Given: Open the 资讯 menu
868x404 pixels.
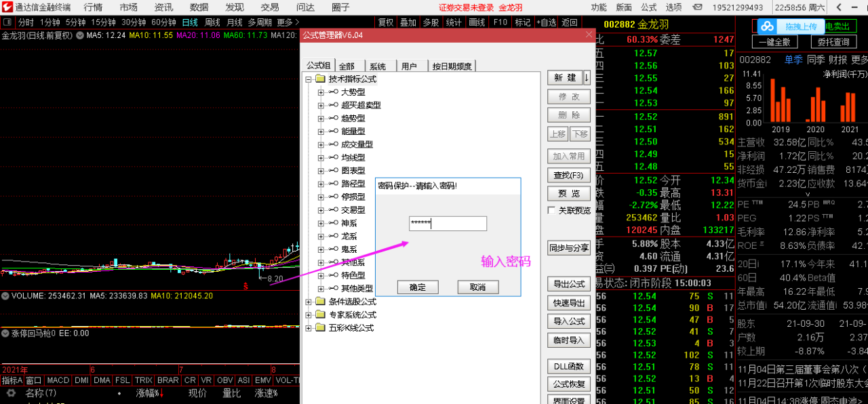Looking at the screenshot, I should tap(163, 7).
